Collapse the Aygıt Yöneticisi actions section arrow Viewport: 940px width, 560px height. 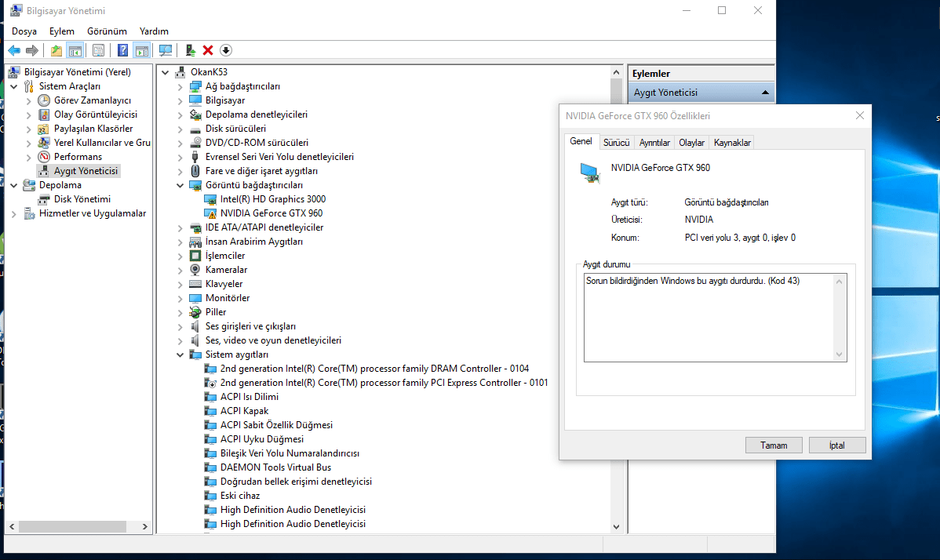pos(765,93)
